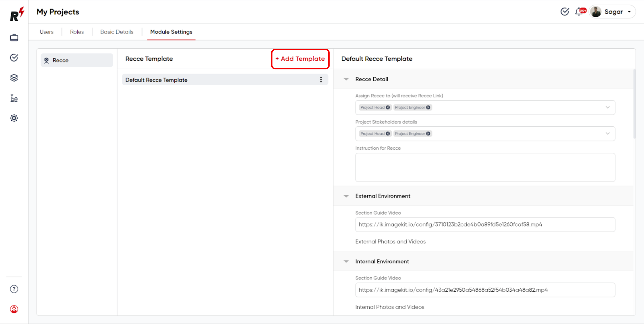644x324 pixels.
Task: Select the Default Recce Template row
Action: [225, 80]
